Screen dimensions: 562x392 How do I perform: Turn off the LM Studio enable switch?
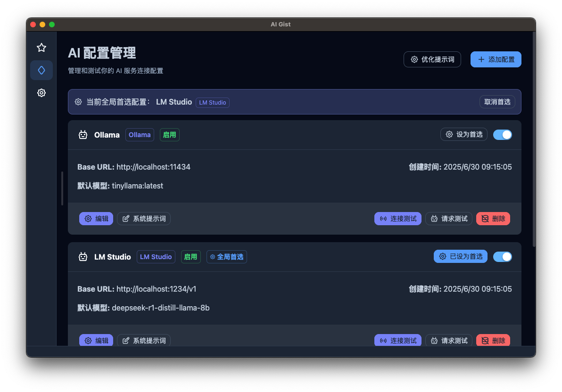503,256
